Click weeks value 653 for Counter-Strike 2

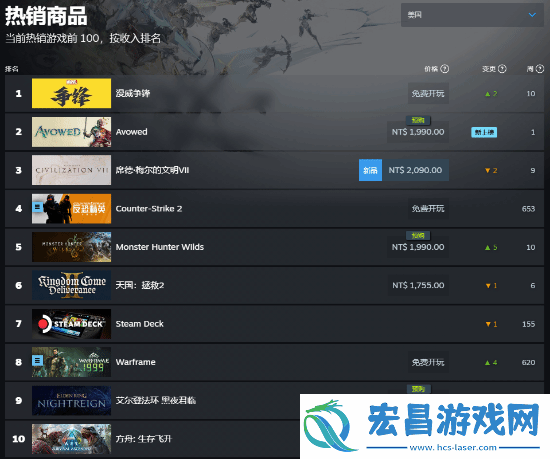[x=528, y=209]
